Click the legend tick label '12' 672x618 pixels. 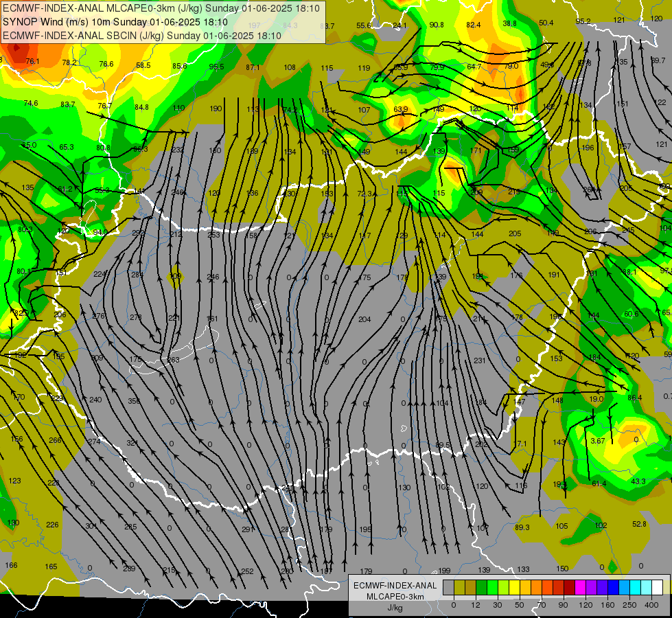[x=476, y=605]
